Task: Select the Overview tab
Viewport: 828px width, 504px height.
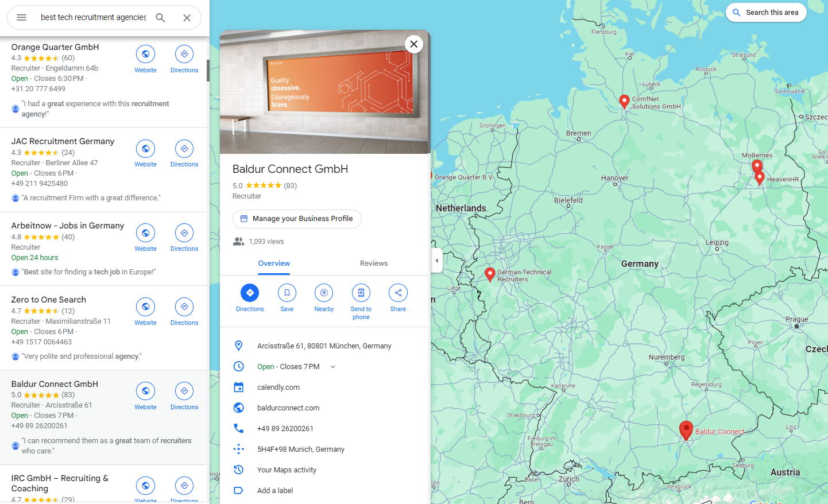Action: tap(274, 263)
